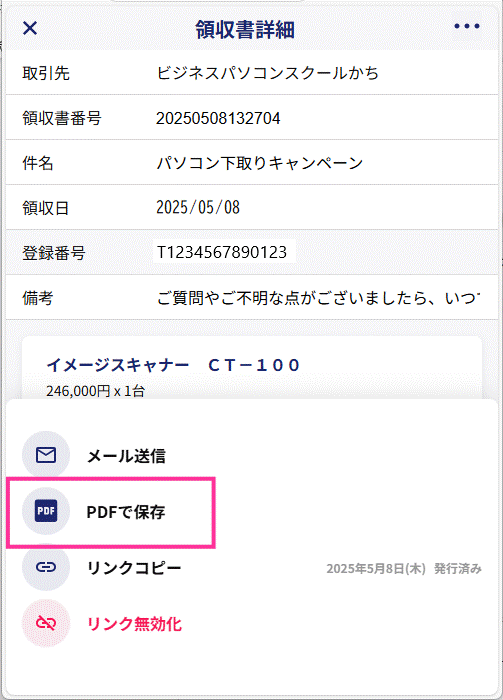Click the 備考 remarks text
Image resolution: width=503 pixels, height=700 pixels.
pyautogui.click(x=318, y=298)
